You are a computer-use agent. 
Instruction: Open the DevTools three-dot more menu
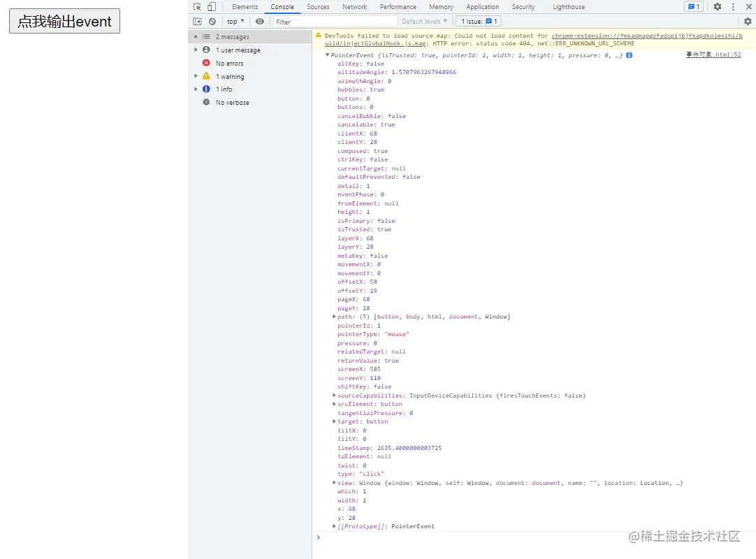click(734, 7)
